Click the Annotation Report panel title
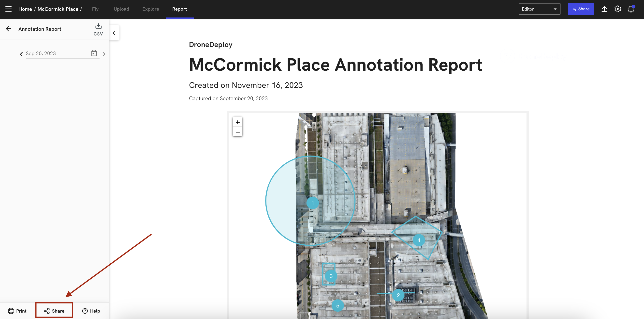This screenshot has width=644, height=319. point(40,29)
